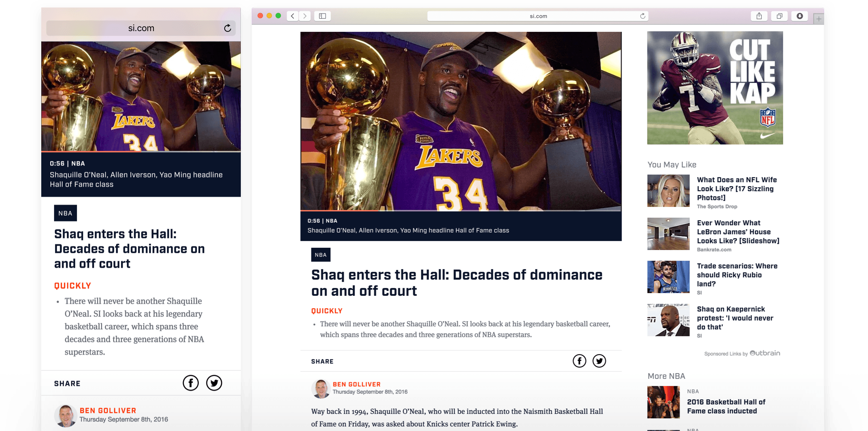The height and width of the screenshot is (431, 868).
Task: Click desktop headline 'Shaq enters the Hall'
Action: click(x=457, y=283)
